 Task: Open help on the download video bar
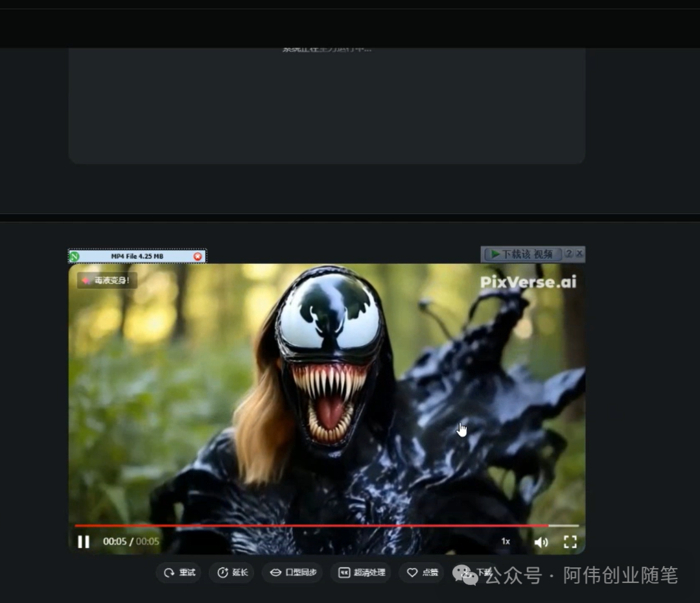pos(569,254)
